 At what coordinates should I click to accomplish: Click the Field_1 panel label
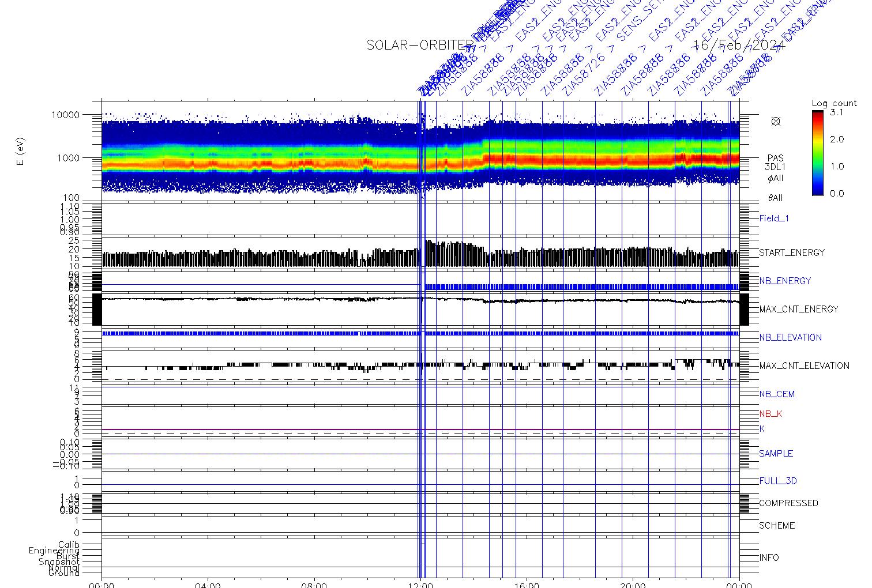[774, 218]
